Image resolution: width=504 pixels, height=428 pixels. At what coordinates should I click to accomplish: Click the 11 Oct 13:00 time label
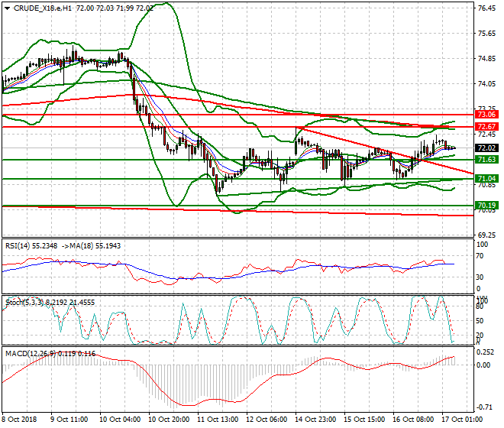218,420
